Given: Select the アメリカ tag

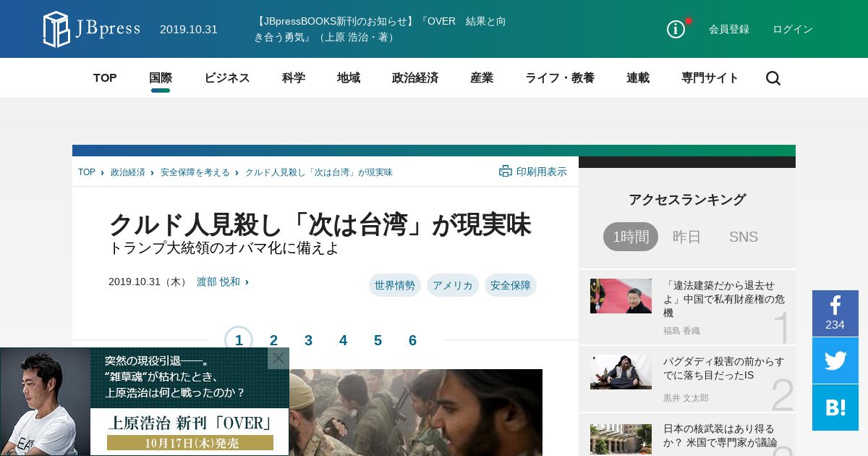Looking at the screenshot, I should (453, 285).
